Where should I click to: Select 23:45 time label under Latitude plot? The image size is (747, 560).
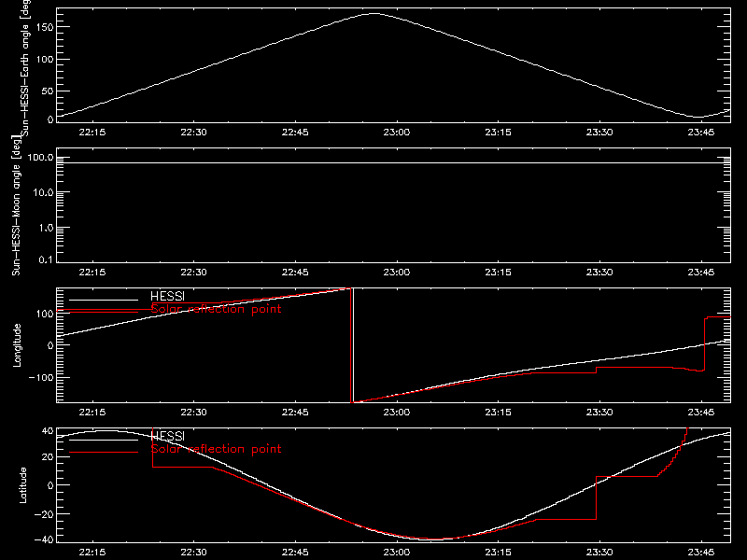[701, 553]
